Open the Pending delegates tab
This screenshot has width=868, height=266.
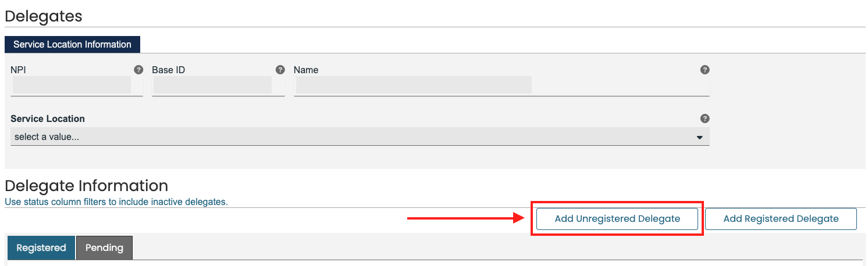point(104,248)
